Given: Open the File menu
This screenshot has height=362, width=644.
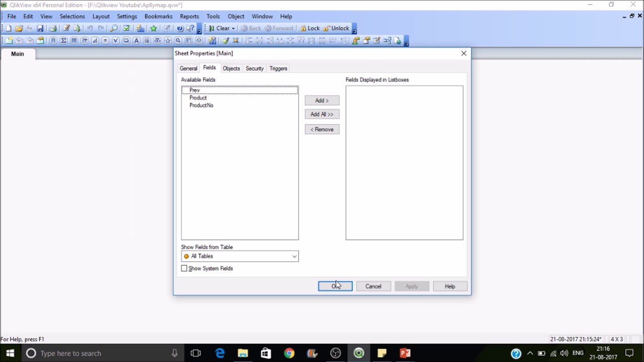Looking at the screenshot, I should click(x=12, y=16).
